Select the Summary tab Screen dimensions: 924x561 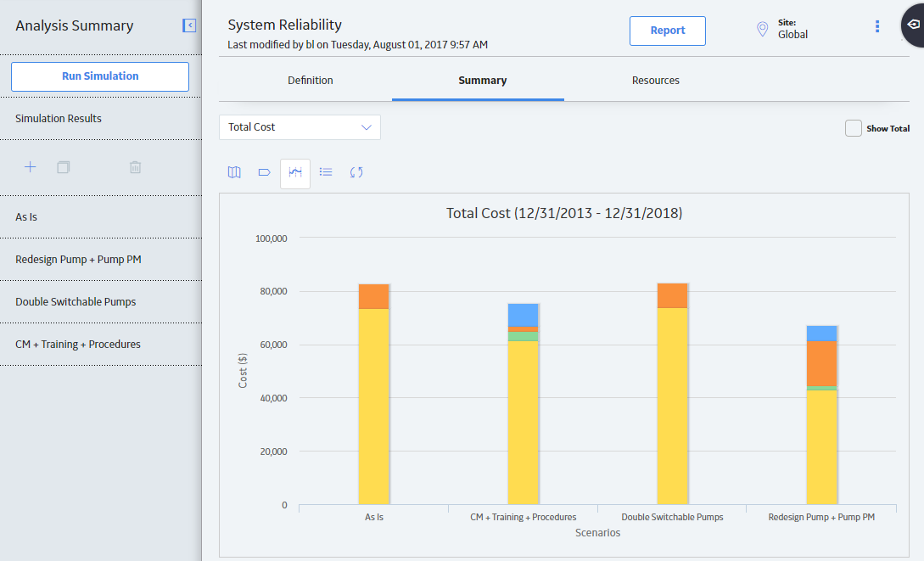483,80
